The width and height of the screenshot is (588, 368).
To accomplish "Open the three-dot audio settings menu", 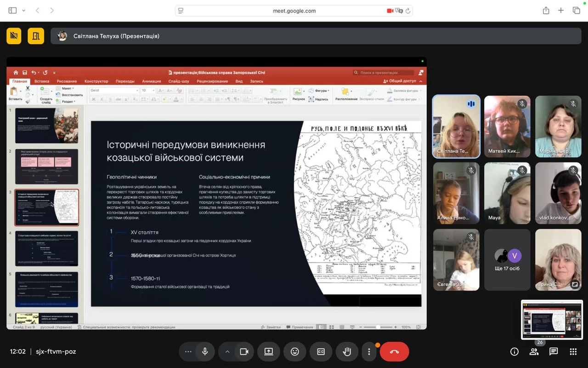I will pos(188,351).
